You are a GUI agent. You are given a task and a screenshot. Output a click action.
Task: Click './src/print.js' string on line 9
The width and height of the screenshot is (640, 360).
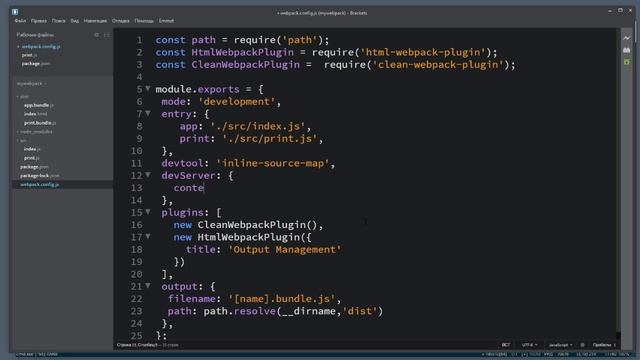tap(270, 138)
